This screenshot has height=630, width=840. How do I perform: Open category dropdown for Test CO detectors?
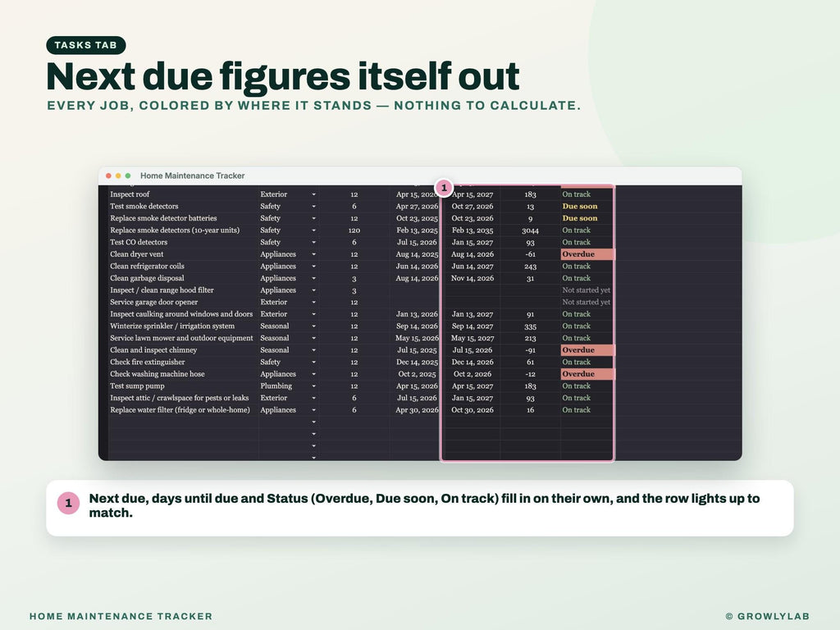coord(314,242)
